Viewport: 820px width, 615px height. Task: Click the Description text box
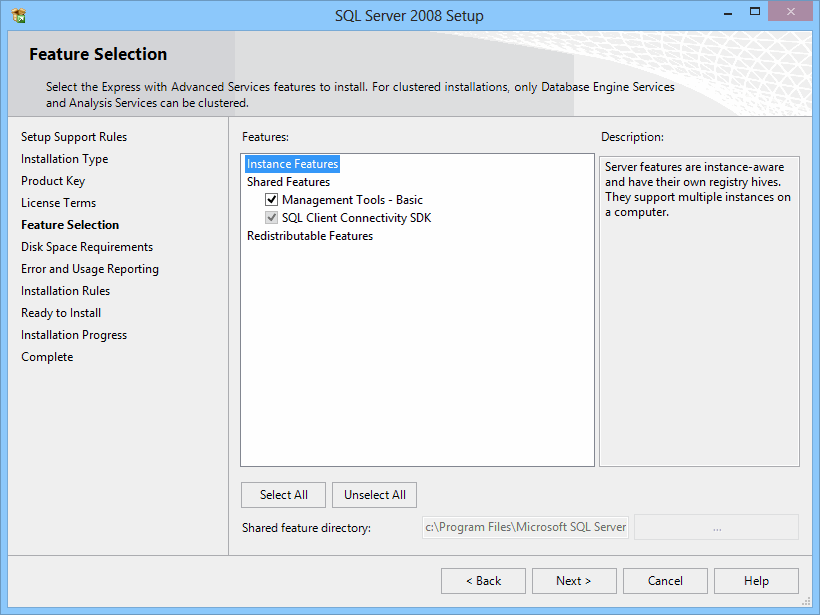699,311
